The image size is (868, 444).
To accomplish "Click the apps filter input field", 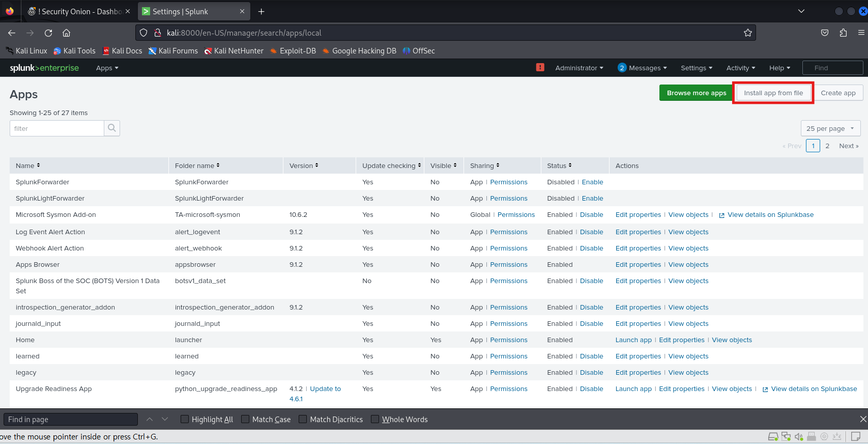I will tap(56, 128).
